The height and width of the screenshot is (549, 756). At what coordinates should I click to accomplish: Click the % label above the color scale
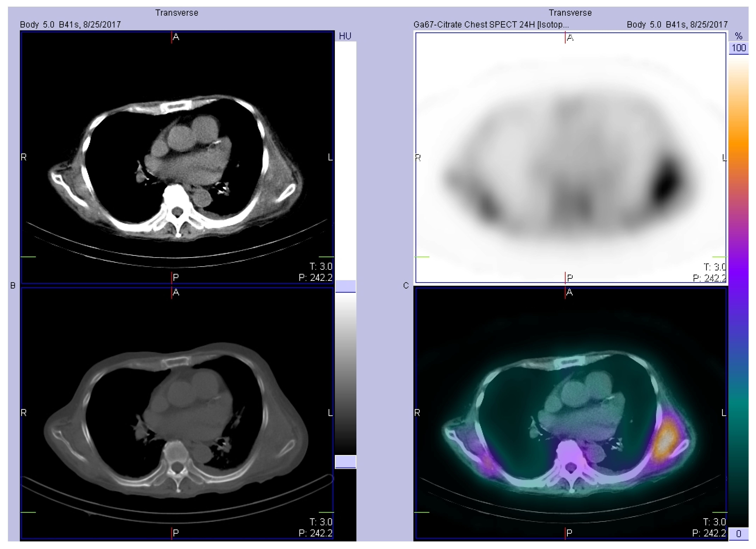[x=739, y=36]
